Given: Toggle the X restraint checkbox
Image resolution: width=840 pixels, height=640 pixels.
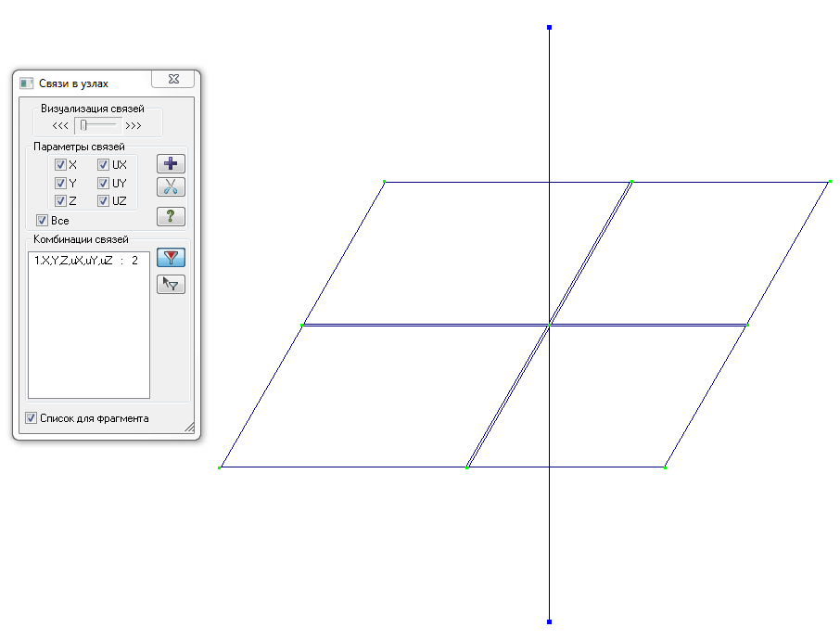Looking at the screenshot, I should [x=60, y=164].
